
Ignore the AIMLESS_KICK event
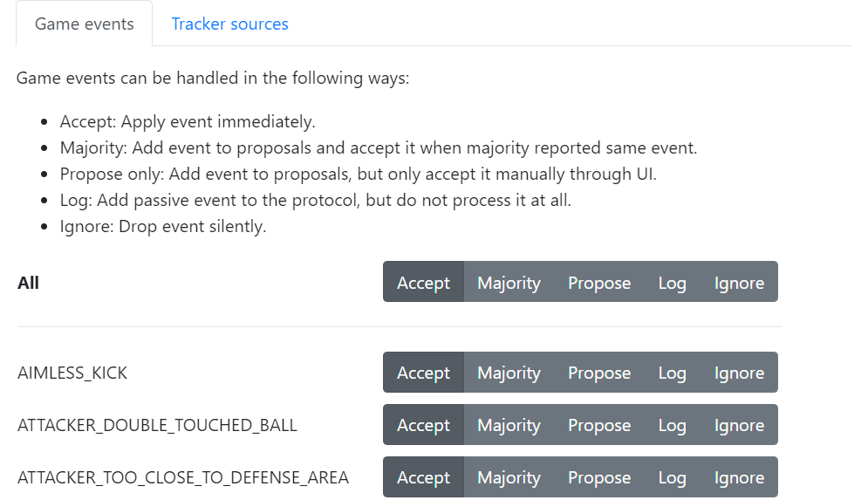click(738, 373)
